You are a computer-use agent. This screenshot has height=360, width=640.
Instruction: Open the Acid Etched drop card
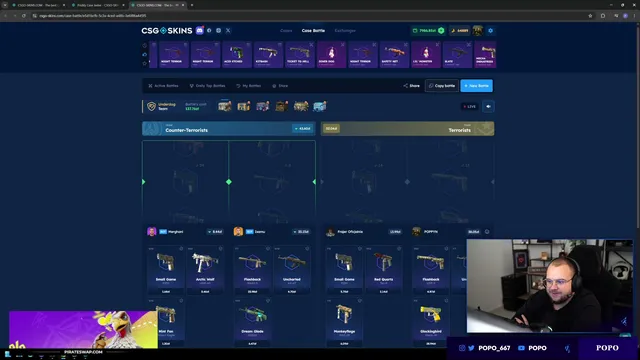(237, 54)
